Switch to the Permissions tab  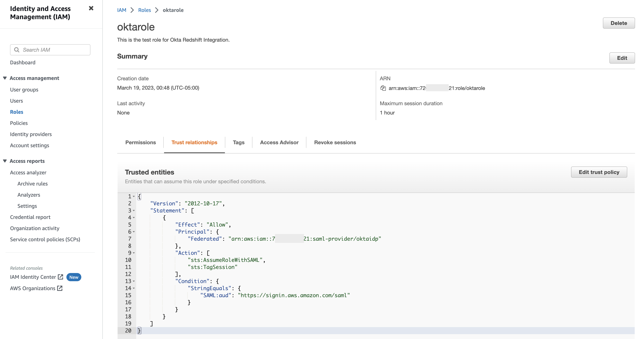point(140,142)
